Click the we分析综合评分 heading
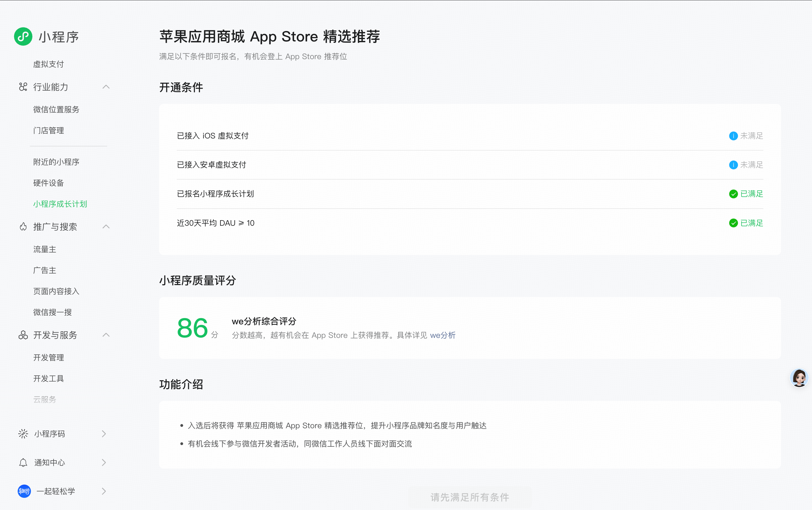812x510 pixels. [x=264, y=321]
